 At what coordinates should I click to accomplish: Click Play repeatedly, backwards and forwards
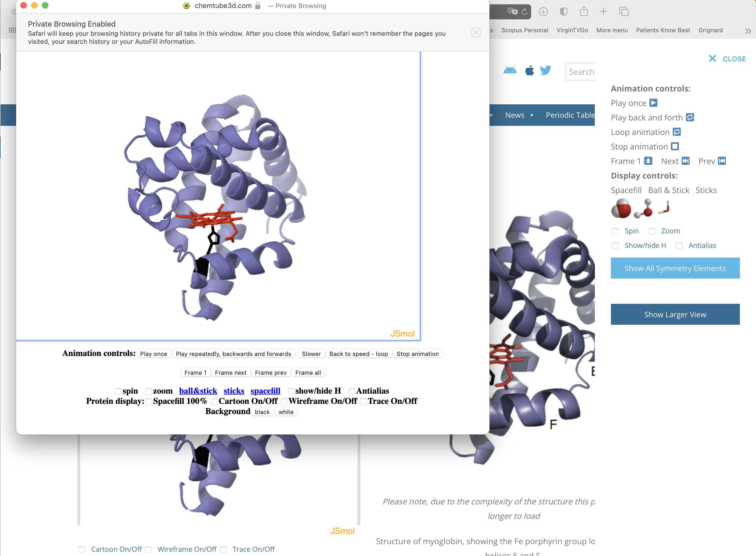coord(233,354)
